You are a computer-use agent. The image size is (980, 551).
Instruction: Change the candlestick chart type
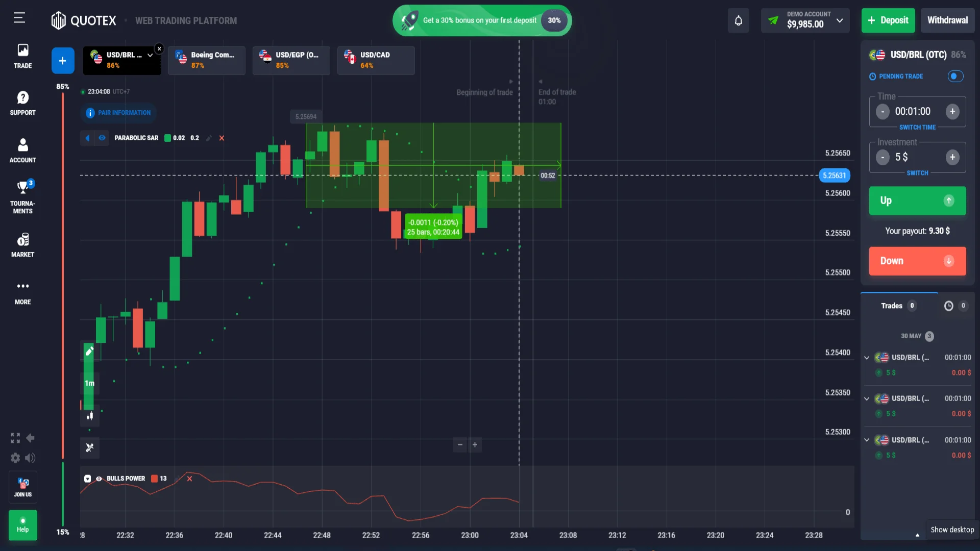point(89,416)
